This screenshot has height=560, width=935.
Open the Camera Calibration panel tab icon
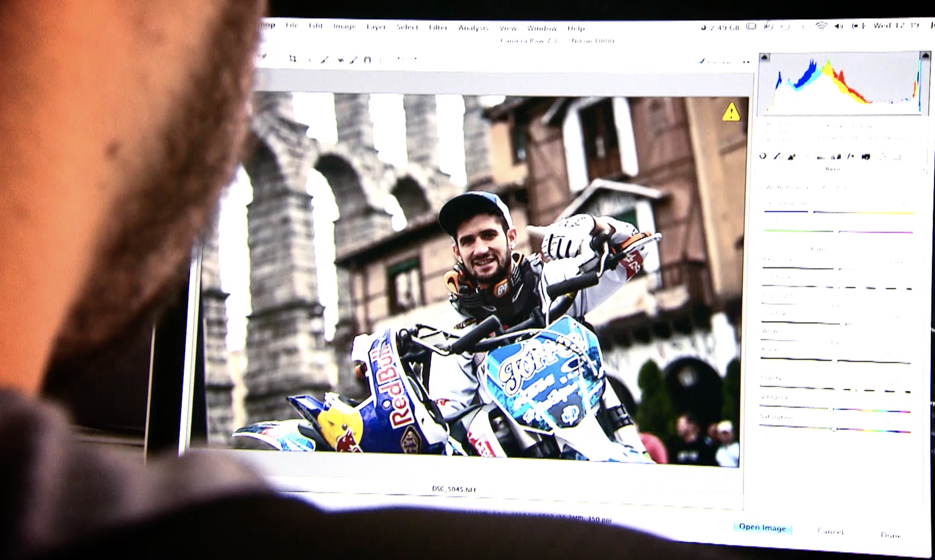click(x=866, y=157)
